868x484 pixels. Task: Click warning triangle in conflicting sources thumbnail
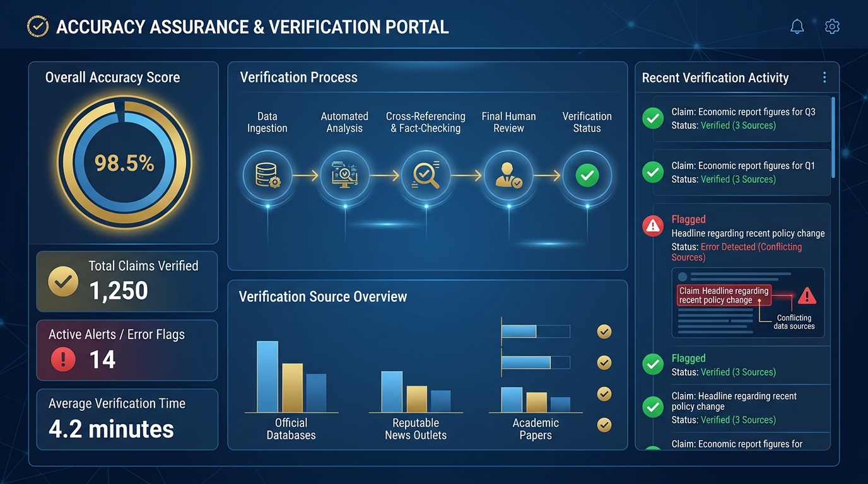click(x=807, y=296)
